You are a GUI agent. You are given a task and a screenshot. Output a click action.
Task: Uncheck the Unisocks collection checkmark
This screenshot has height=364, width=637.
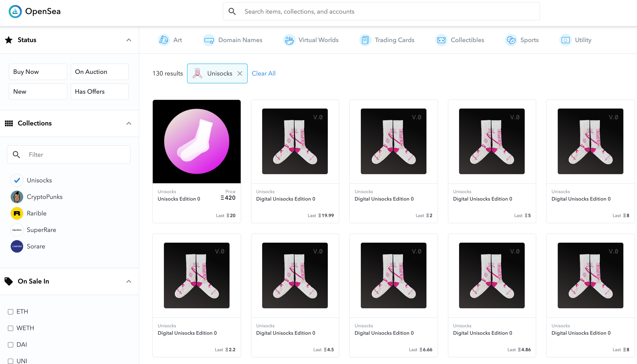pyautogui.click(x=17, y=180)
